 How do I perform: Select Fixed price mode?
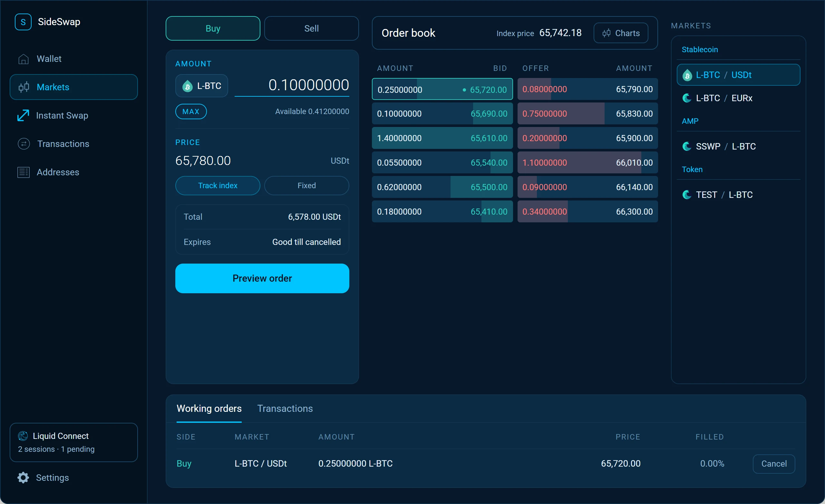pos(307,186)
